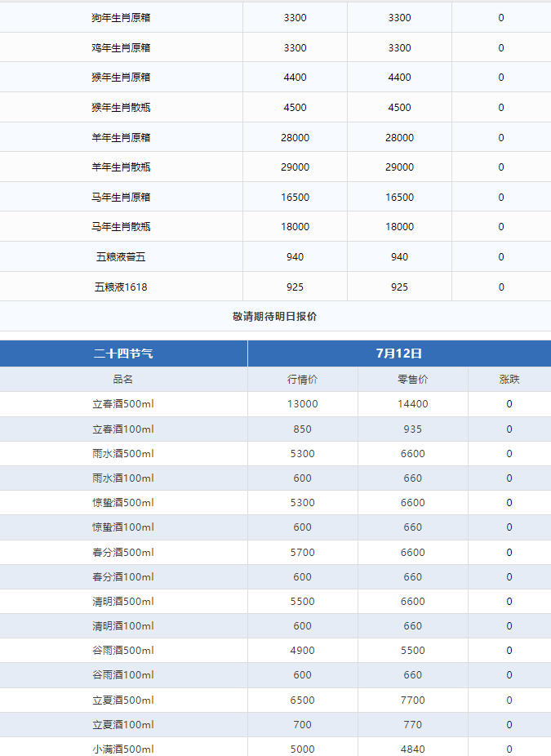Click the 春分酒500ml row name
This screenshot has width=551, height=756.
[123, 553]
